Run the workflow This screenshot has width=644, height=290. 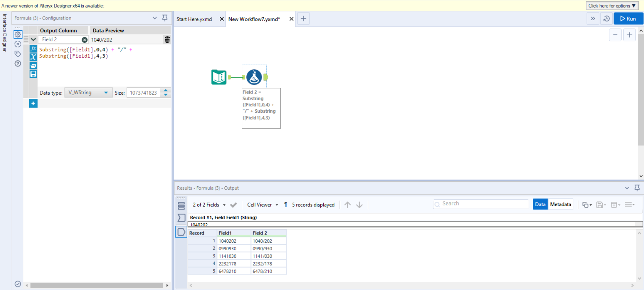[x=628, y=19]
